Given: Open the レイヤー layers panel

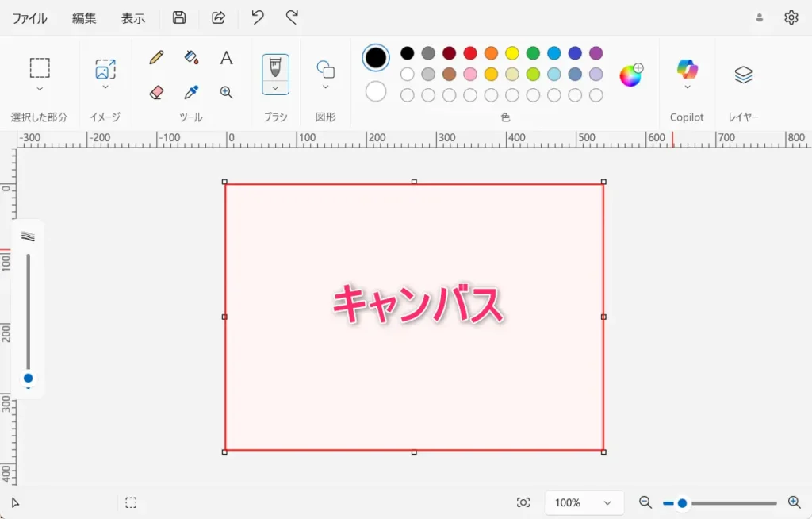Looking at the screenshot, I should [x=743, y=75].
